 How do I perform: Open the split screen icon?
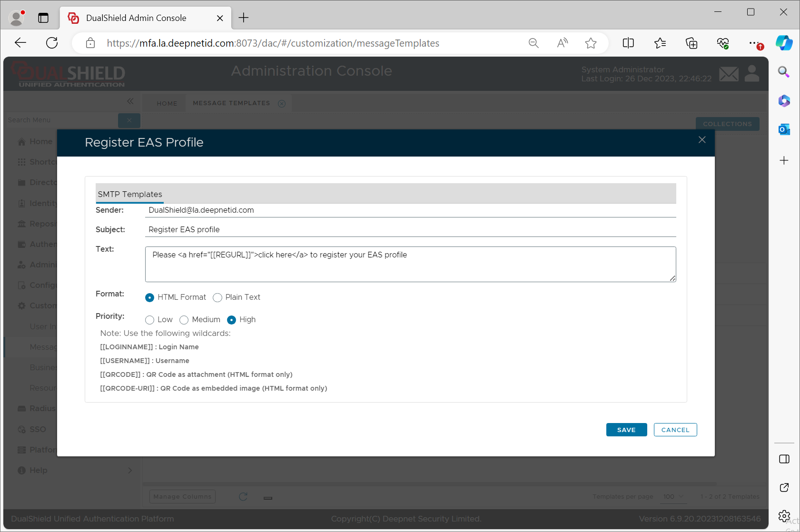click(628, 43)
